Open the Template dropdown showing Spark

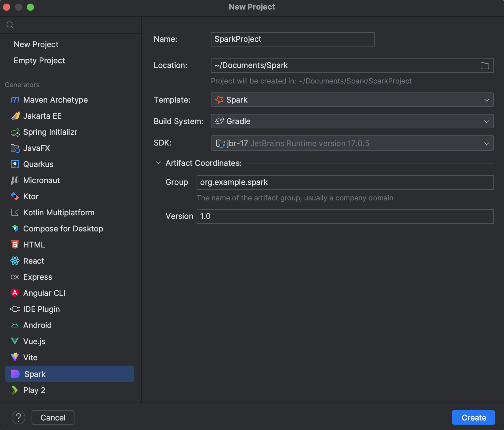[x=352, y=100]
